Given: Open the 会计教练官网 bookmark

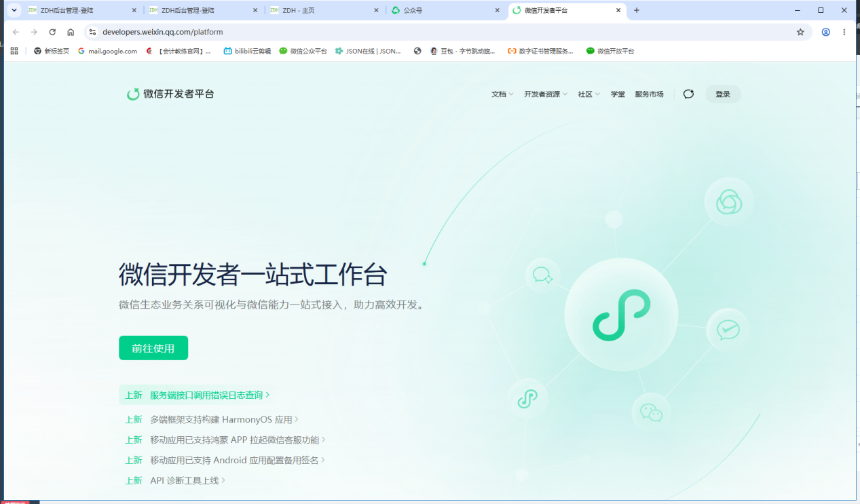Looking at the screenshot, I should [179, 51].
